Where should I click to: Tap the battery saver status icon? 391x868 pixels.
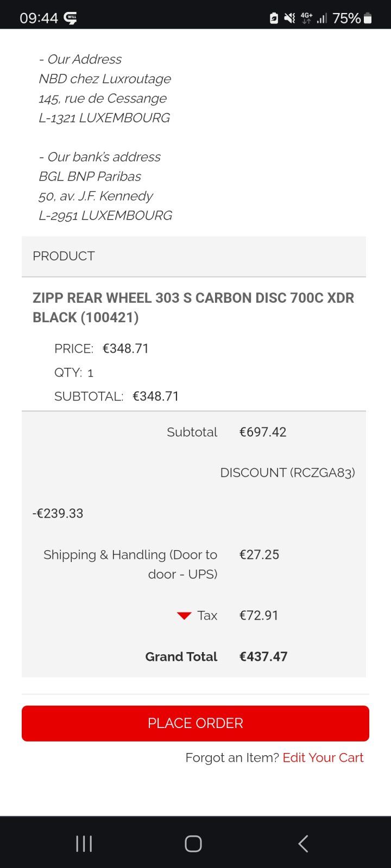coord(274,18)
